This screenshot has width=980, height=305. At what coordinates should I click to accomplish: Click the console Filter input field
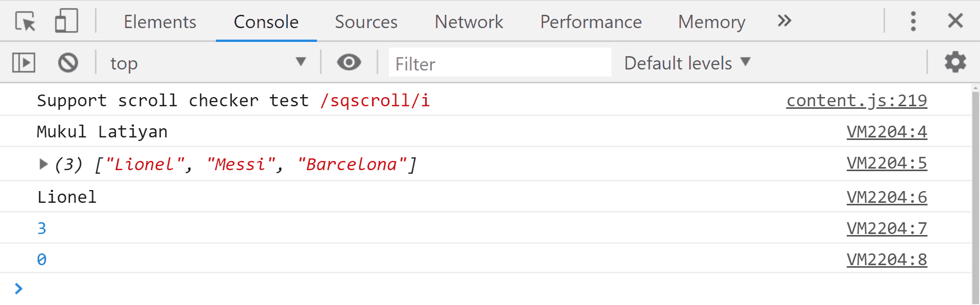coord(500,63)
